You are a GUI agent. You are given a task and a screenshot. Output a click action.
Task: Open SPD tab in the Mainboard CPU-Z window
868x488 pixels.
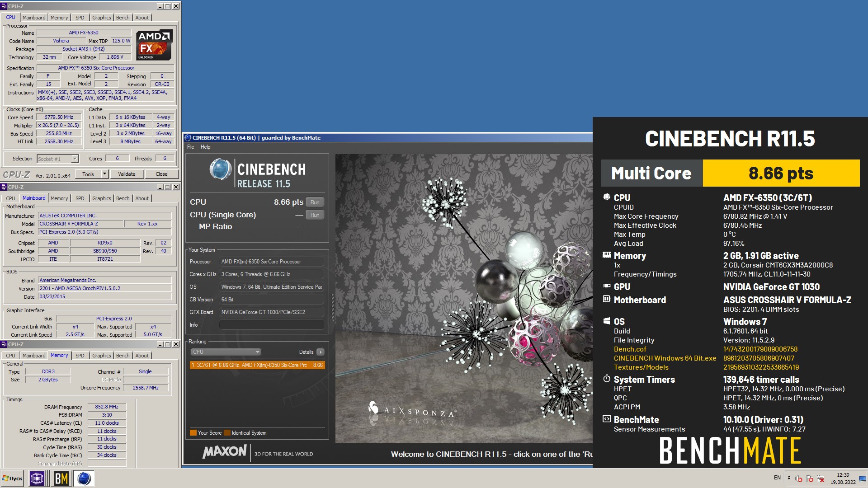(80, 198)
